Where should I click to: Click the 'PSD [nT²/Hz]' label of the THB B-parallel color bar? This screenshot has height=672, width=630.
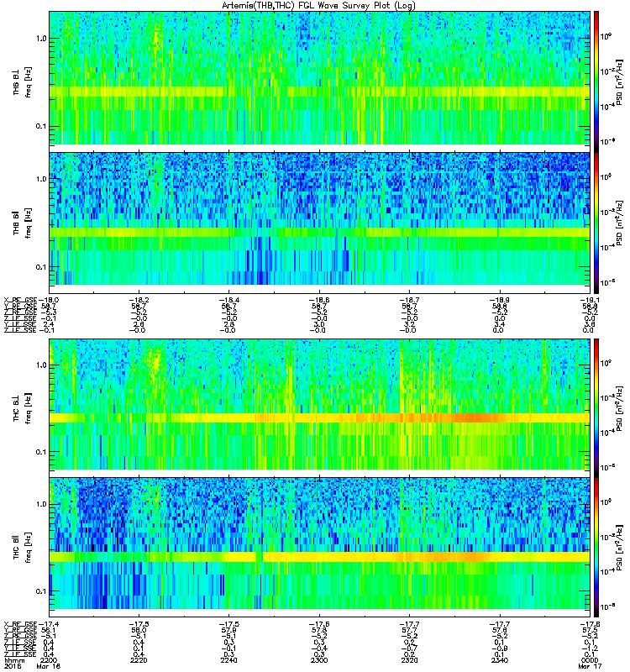coord(620,223)
